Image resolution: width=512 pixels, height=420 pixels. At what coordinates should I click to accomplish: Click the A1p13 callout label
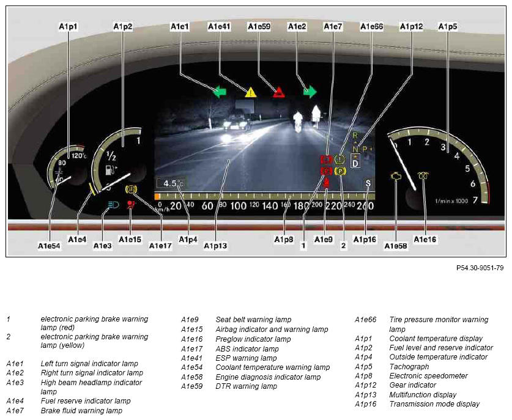click(x=215, y=246)
